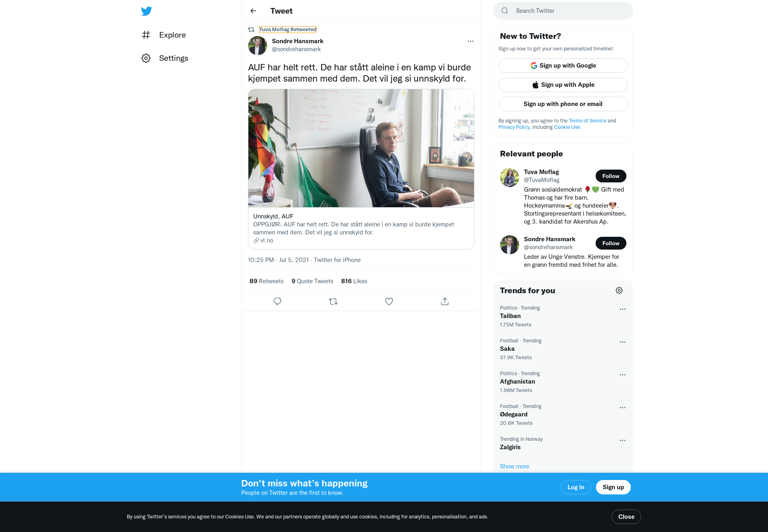
Task: Open trends settings gear icon
Action: click(x=619, y=290)
